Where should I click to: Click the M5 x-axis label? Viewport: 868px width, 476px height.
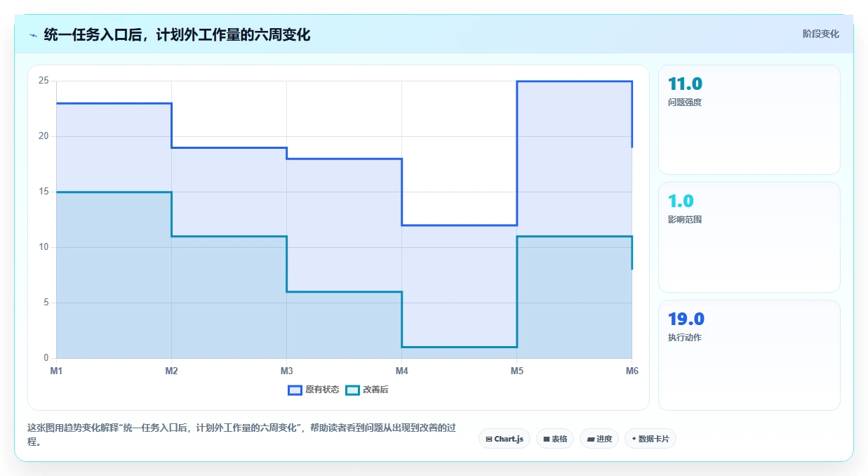tap(516, 370)
